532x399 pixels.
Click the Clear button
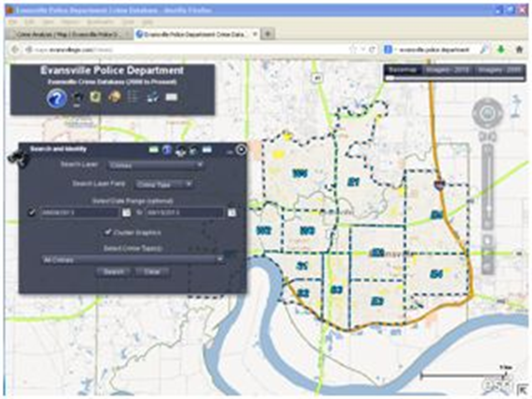[x=152, y=272]
